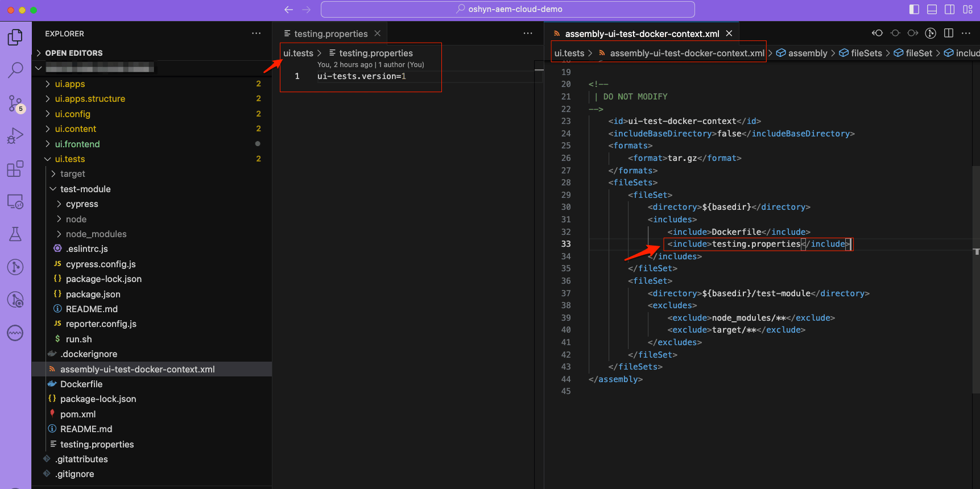Open the Extensions view icon

coord(15,169)
